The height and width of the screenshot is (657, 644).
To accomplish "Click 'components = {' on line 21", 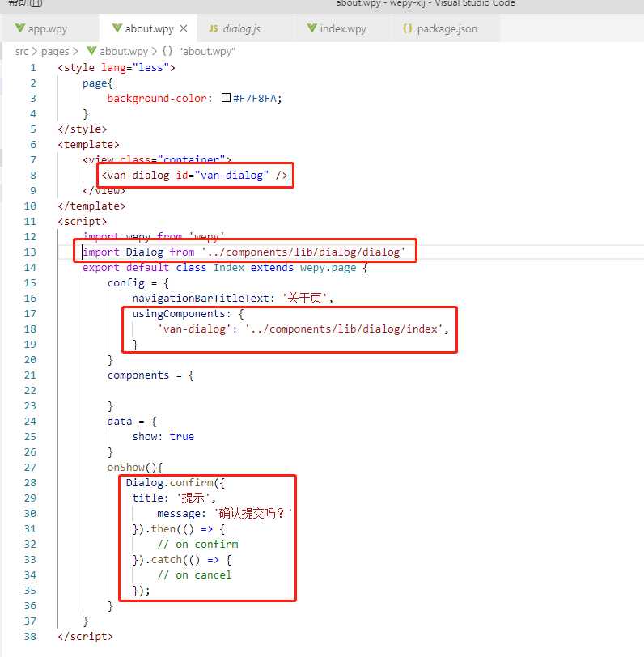I will tap(150, 375).
